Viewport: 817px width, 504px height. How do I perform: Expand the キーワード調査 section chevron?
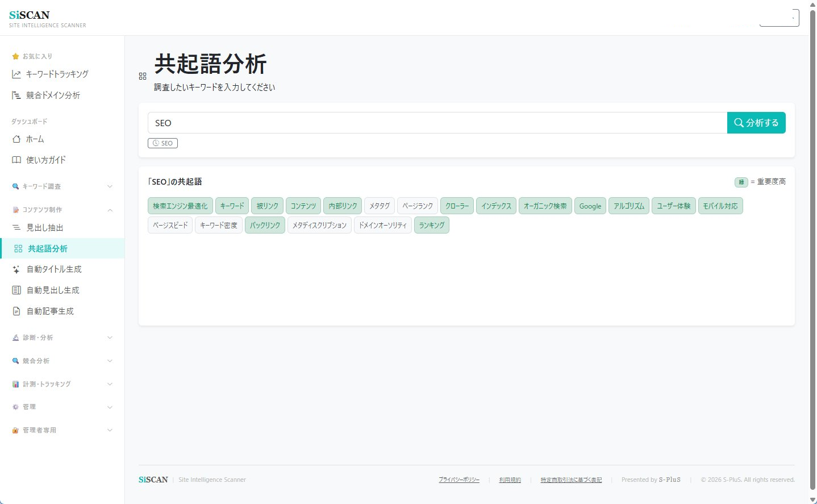pos(110,187)
